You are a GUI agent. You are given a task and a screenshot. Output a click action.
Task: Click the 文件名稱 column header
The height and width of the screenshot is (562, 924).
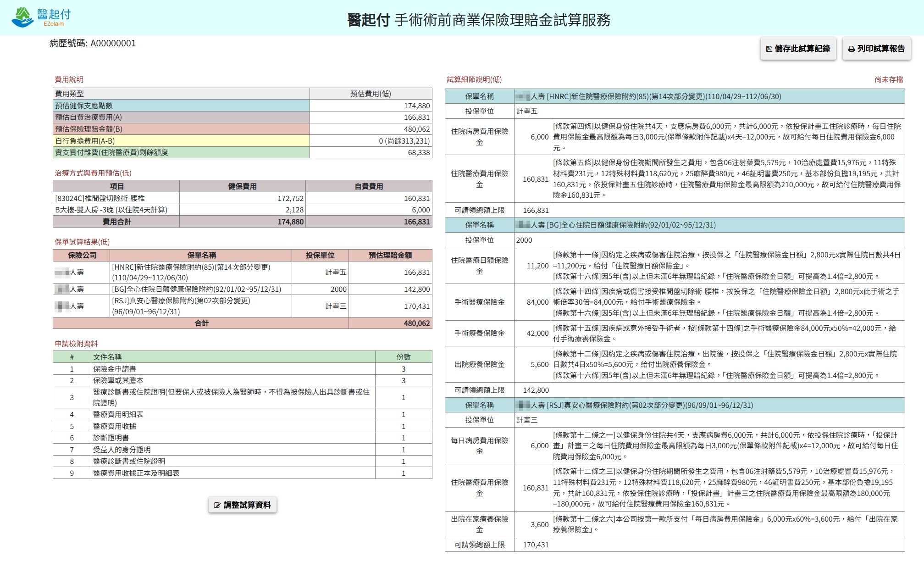[233, 357]
